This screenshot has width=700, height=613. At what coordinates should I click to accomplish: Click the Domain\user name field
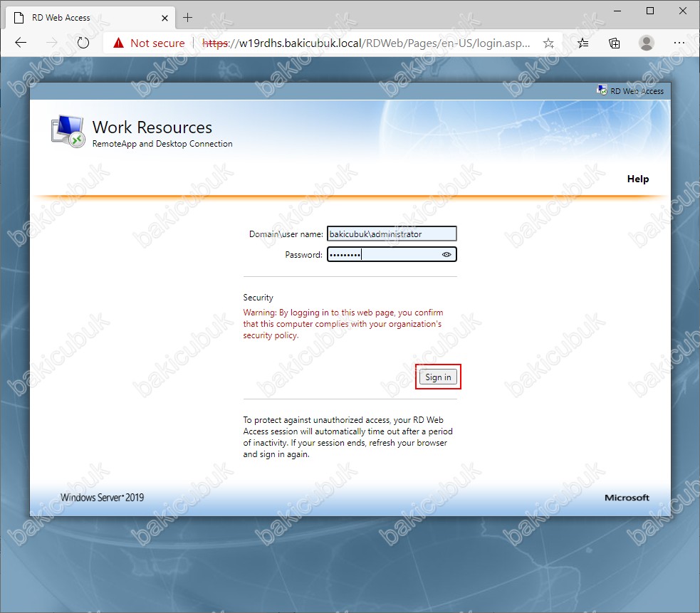[x=391, y=234]
